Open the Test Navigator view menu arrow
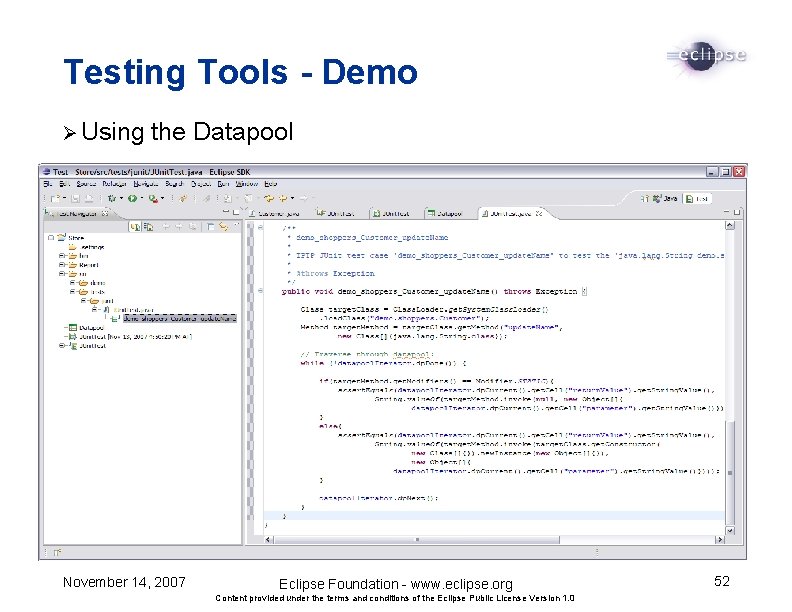792x612 pixels. click(235, 226)
